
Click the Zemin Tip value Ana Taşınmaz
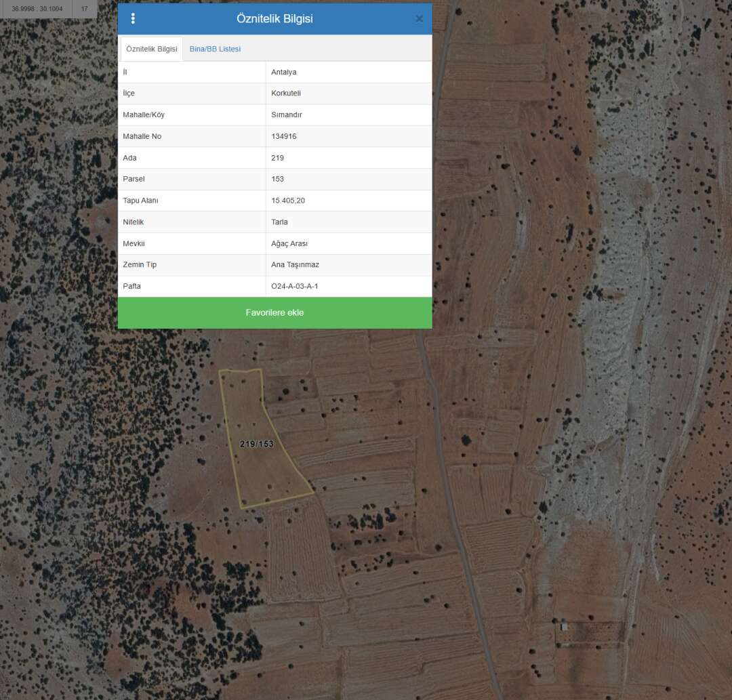295,264
